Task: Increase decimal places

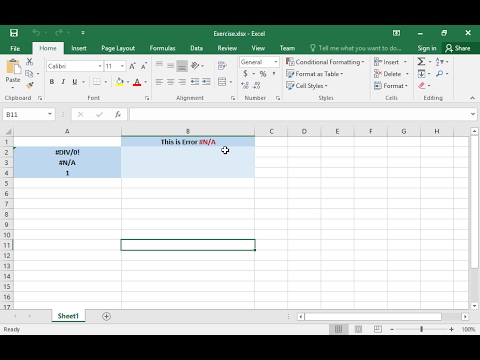Action: (x=245, y=86)
